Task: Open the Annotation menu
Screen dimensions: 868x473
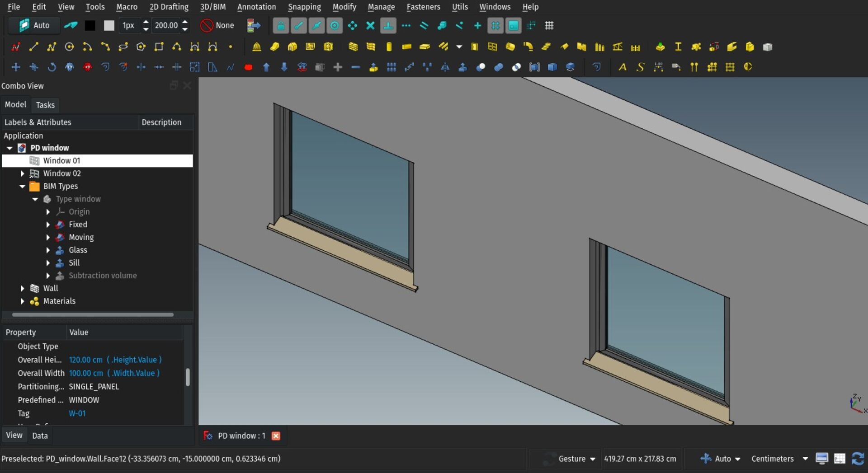Action: pos(256,7)
